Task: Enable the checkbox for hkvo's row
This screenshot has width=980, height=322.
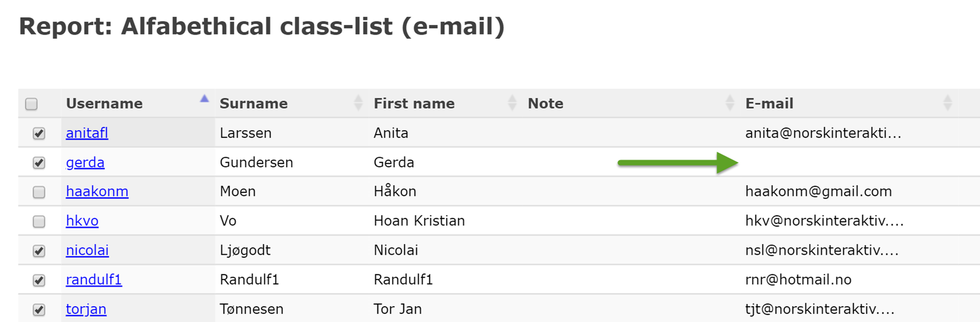Action: tap(38, 220)
